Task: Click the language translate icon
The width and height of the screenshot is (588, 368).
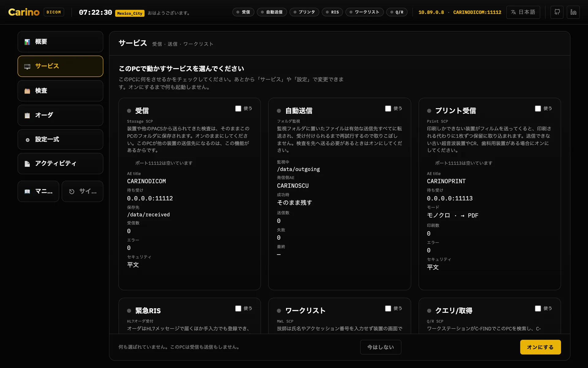Action: [513, 12]
